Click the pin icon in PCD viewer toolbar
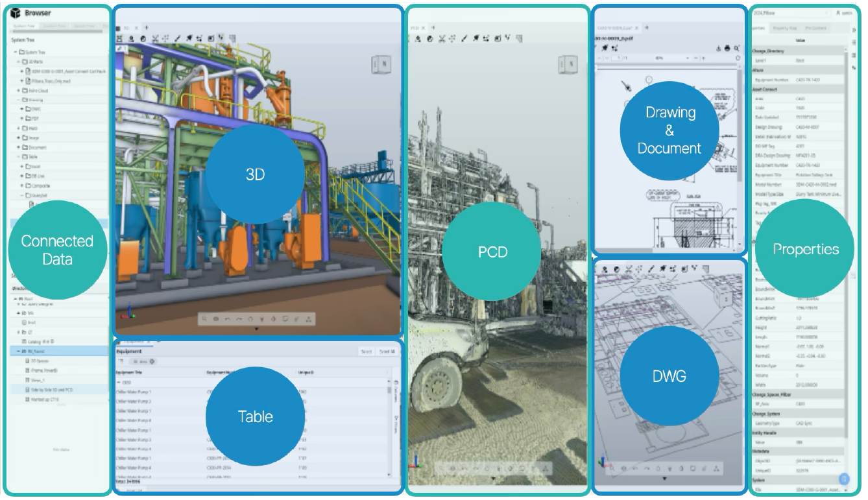The height and width of the screenshot is (500, 868). 476,39
